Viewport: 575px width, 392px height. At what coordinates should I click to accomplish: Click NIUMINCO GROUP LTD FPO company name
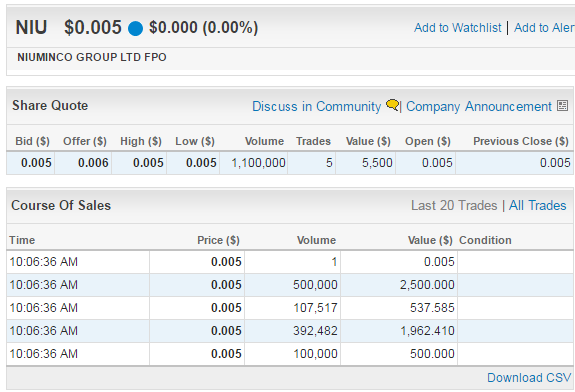click(92, 57)
